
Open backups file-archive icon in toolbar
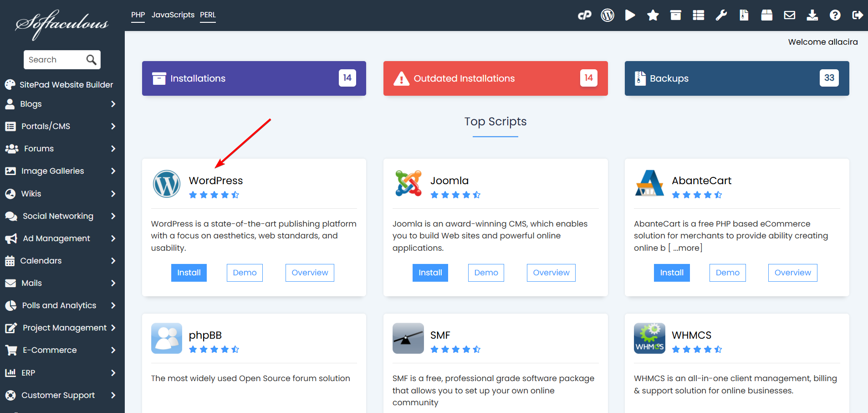[744, 15]
